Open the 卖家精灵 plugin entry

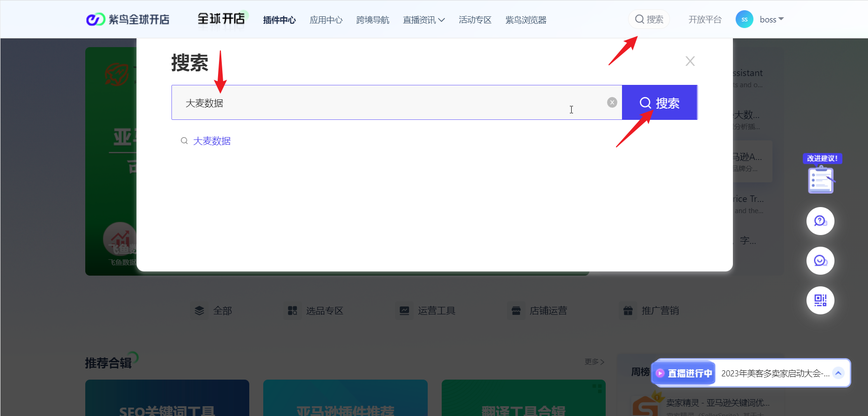tap(701, 404)
